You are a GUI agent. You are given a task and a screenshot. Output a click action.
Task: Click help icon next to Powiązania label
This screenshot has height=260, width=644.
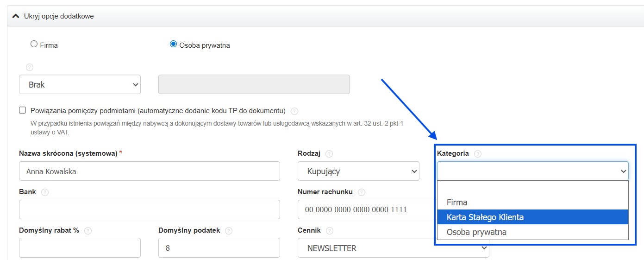click(294, 111)
